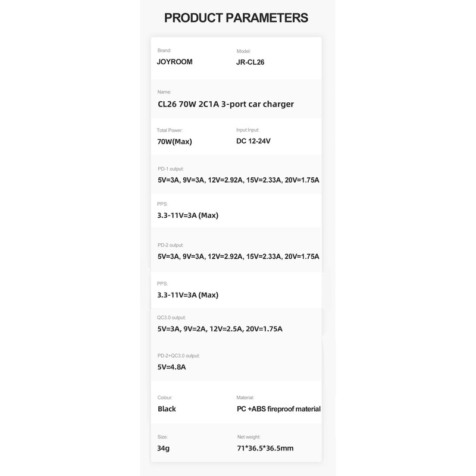Screen dimensions: 476x476
Task: Select the Black colour value
Action: tap(167, 409)
